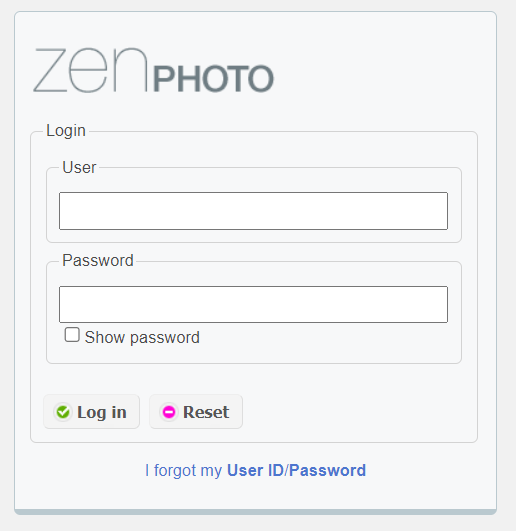
Task: Click the Zenphoto logo image
Action: tap(153, 70)
